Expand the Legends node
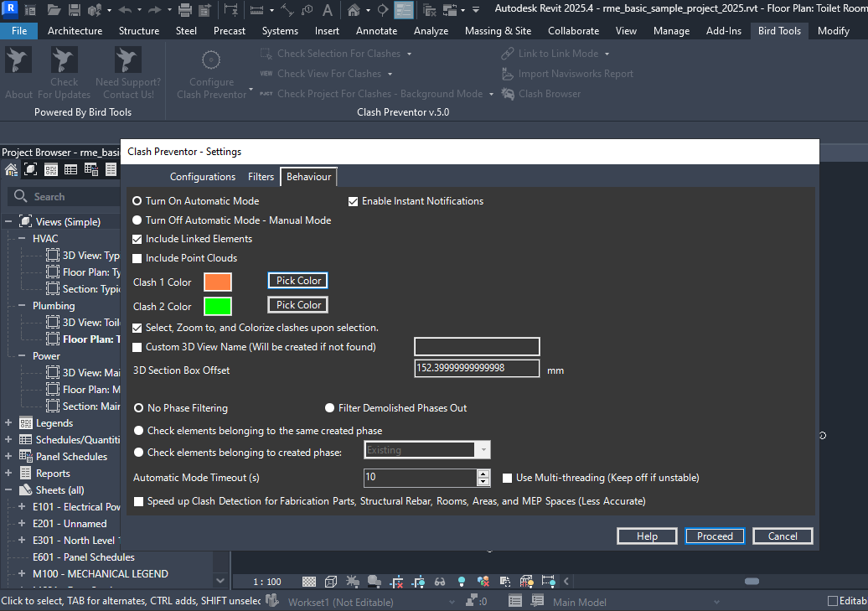 tap(8, 422)
